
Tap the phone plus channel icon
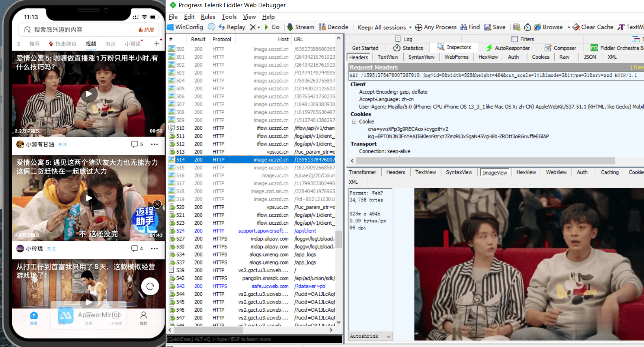(157, 44)
